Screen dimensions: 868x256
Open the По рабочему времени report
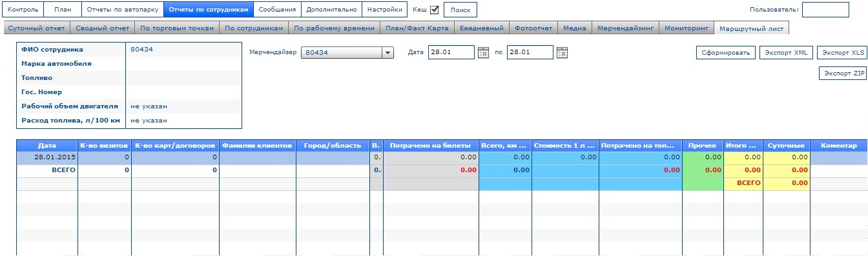(333, 28)
